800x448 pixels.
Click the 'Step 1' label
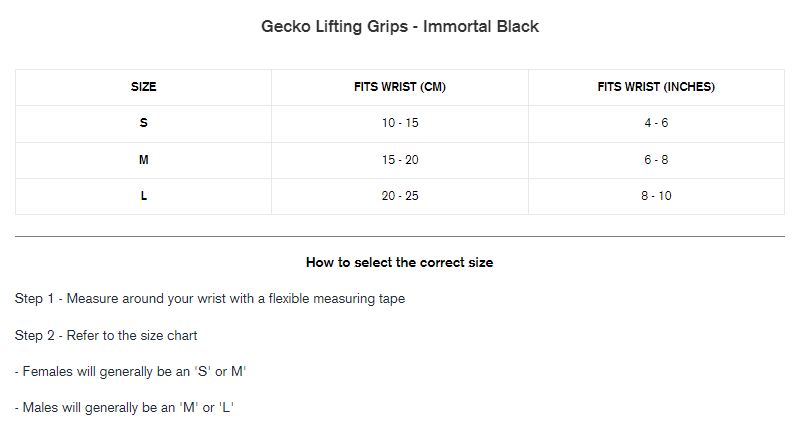[x=37, y=299]
